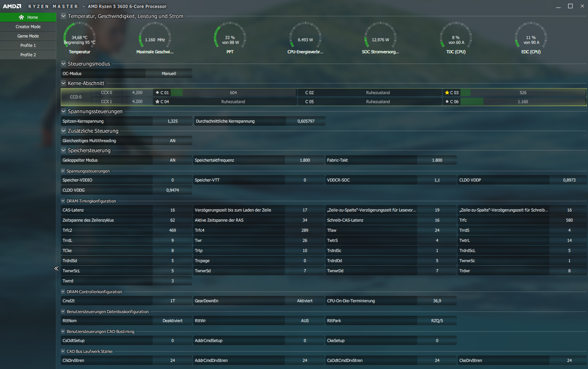Switch to the Game Mode tab
Viewport: 588px width, 369px height.
click(x=28, y=36)
